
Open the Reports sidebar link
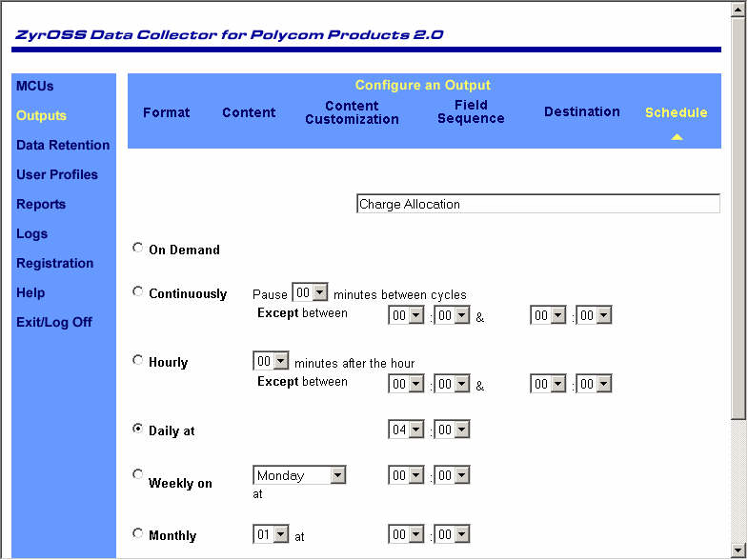(x=41, y=205)
